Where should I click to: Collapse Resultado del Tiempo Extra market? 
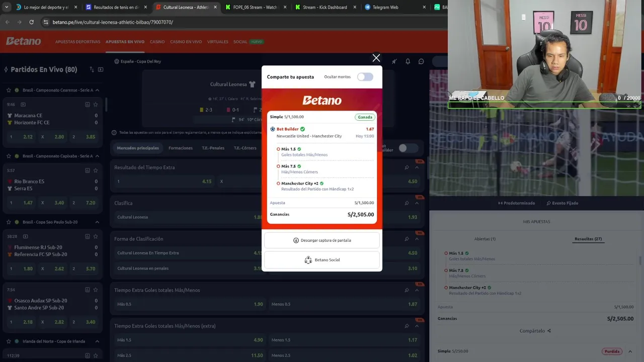[x=417, y=167]
